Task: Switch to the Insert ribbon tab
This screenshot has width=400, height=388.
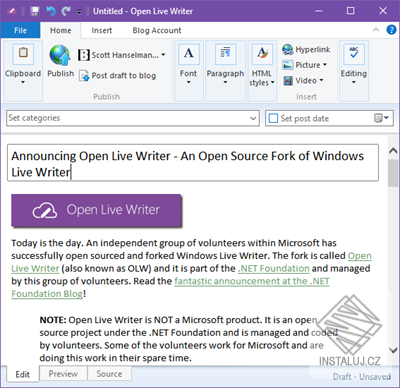Action: coord(102,30)
